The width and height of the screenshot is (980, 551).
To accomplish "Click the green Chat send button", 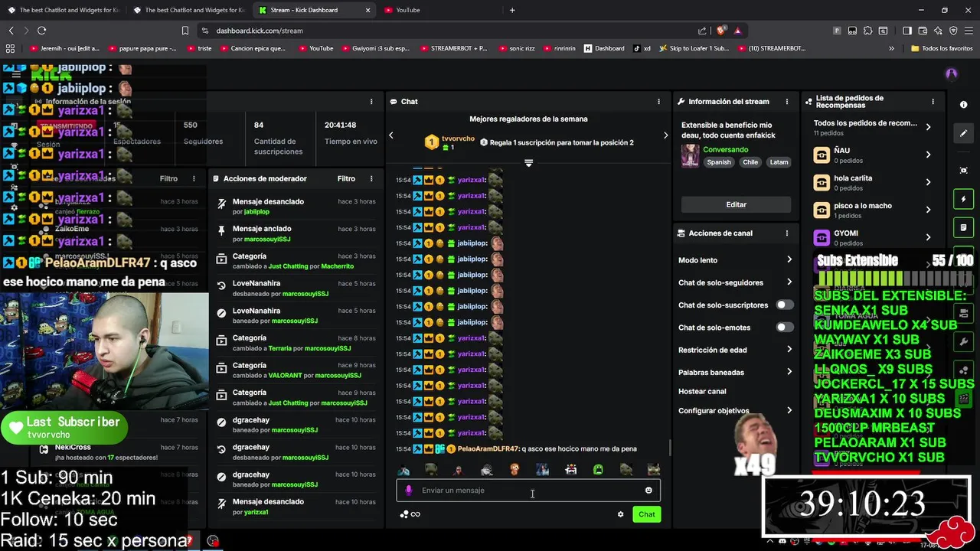I will pos(647,514).
